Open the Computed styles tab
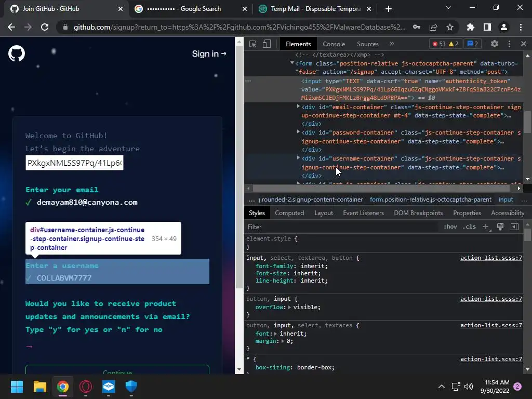The image size is (532, 399). click(289, 212)
